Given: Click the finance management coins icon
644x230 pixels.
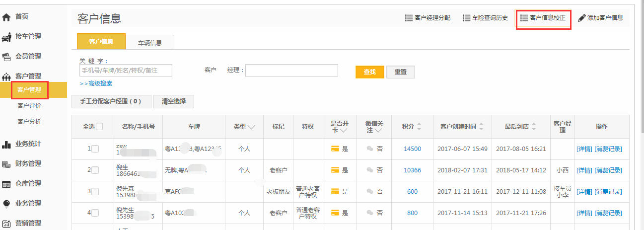Looking at the screenshot, I should tap(6, 164).
